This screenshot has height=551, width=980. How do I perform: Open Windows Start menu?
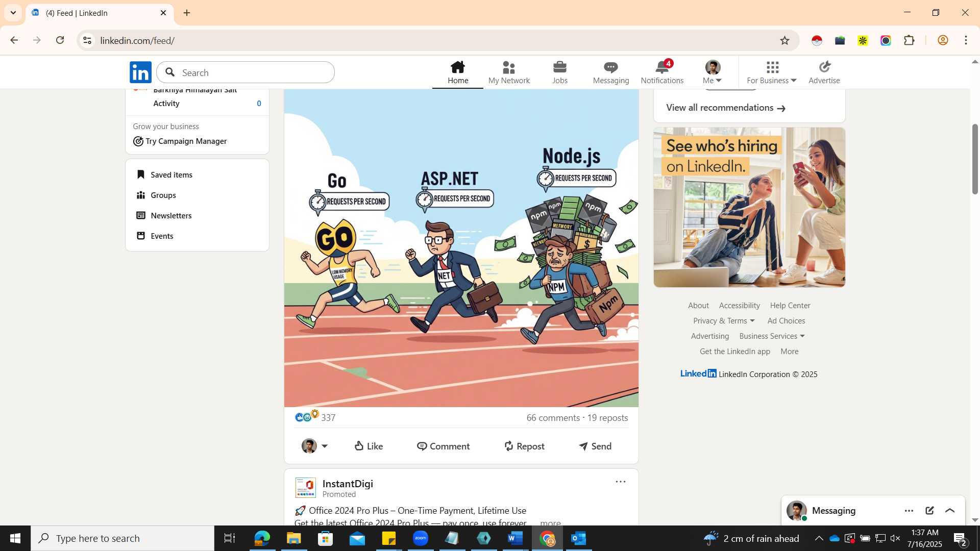15,538
